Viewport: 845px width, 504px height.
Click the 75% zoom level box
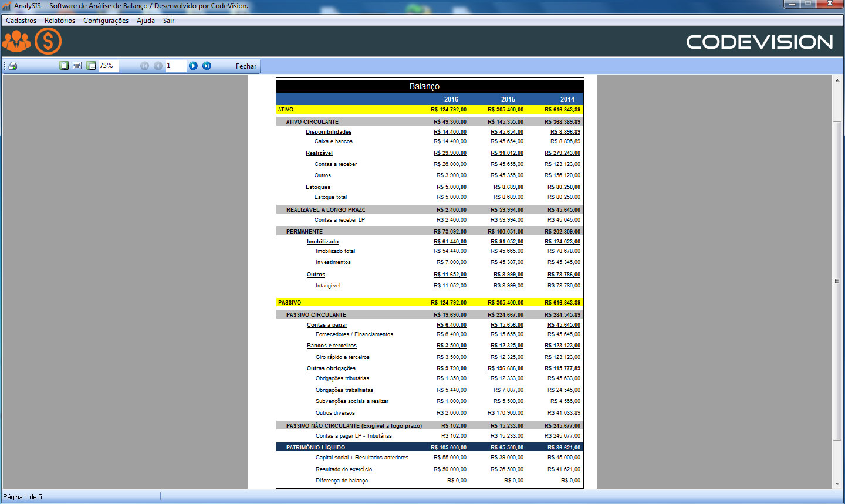click(x=108, y=66)
